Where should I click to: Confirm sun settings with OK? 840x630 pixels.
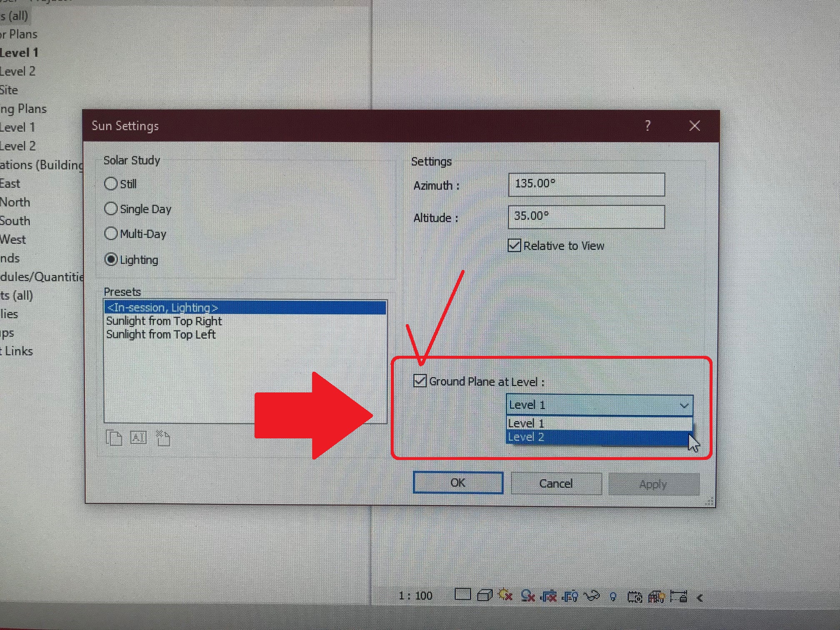[x=457, y=482]
